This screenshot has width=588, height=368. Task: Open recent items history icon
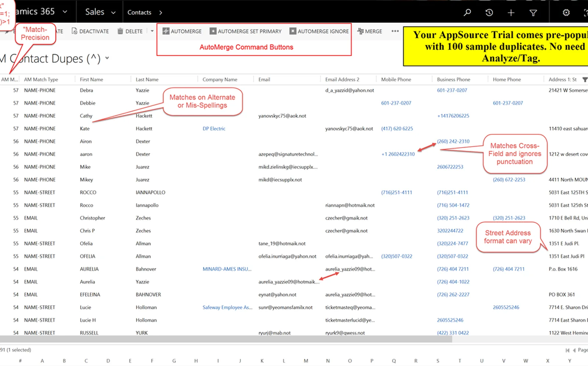point(489,13)
